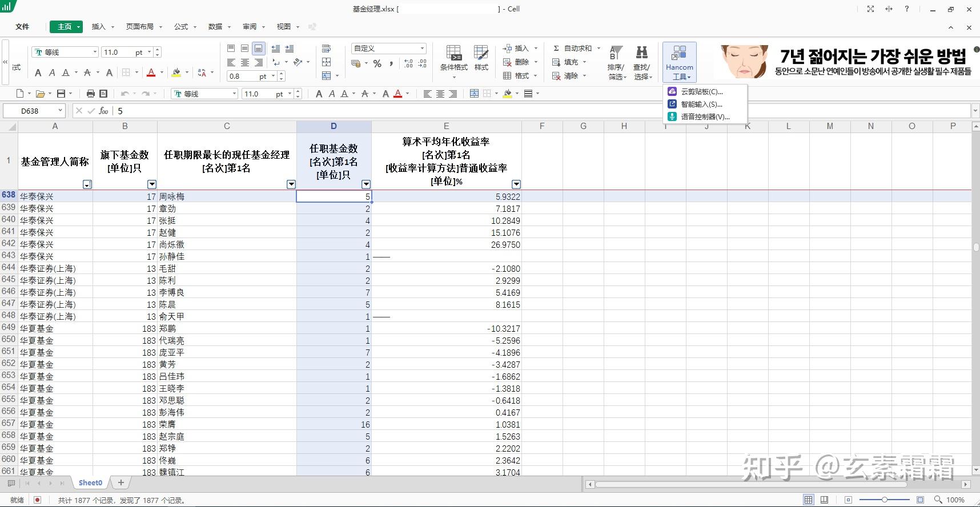Open the ribbon font size dropdown

(150, 52)
